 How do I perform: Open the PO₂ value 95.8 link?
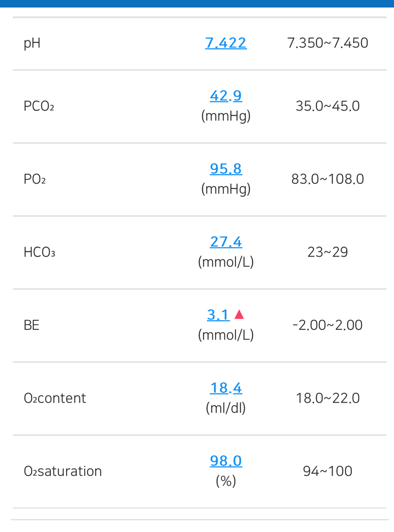point(226,169)
